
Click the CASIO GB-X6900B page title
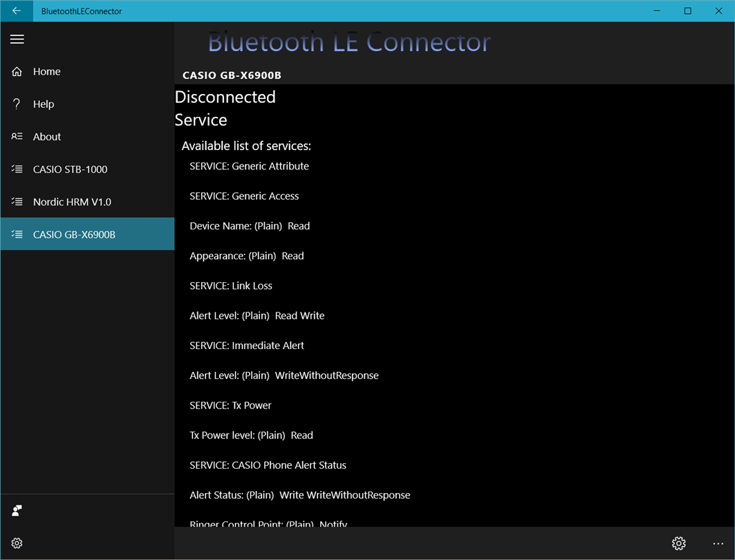(x=232, y=75)
